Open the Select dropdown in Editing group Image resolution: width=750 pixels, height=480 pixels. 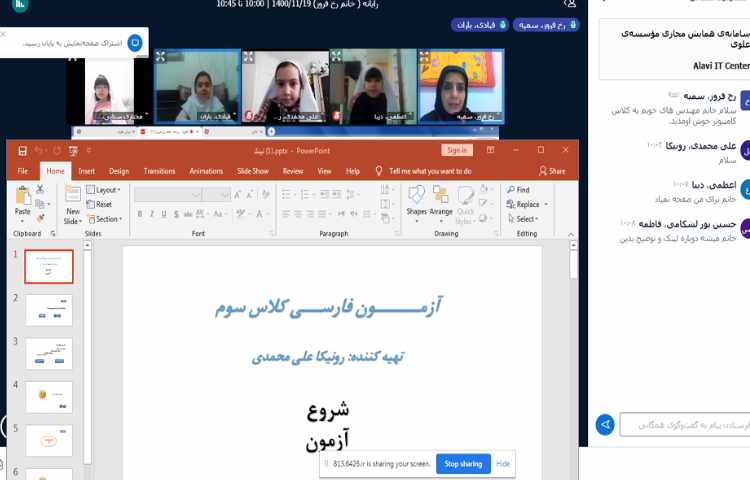[x=523, y=219]
